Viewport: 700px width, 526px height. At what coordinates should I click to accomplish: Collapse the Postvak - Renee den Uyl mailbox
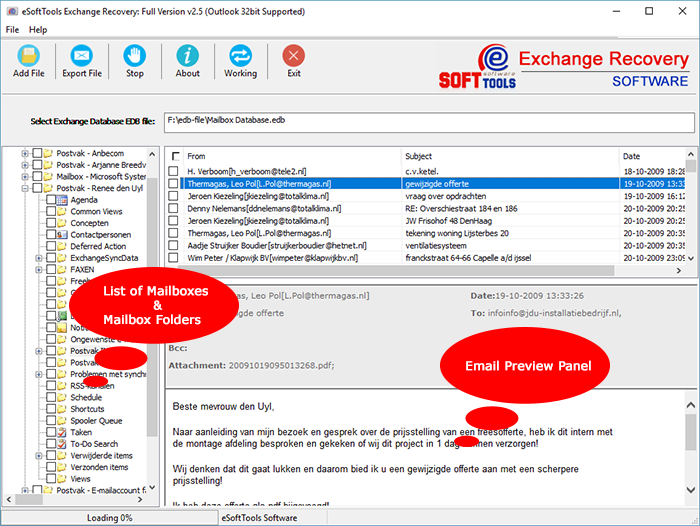25,188
